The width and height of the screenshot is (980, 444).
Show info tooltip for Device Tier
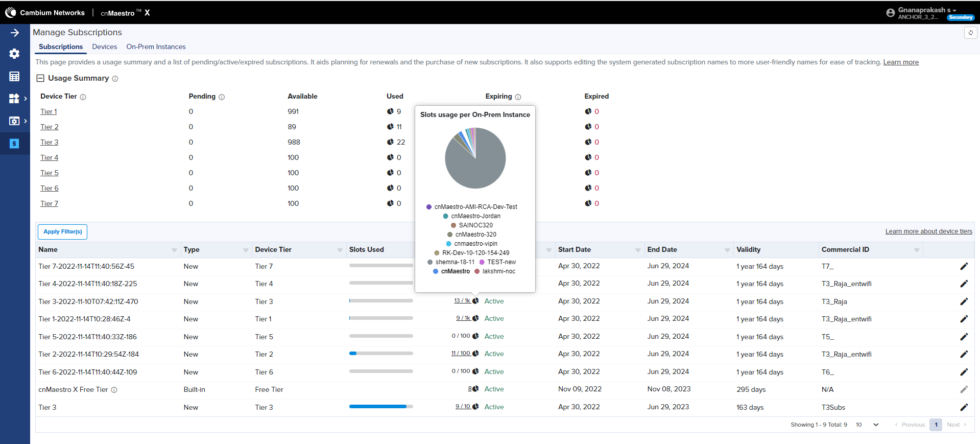(x=83, y=97)
